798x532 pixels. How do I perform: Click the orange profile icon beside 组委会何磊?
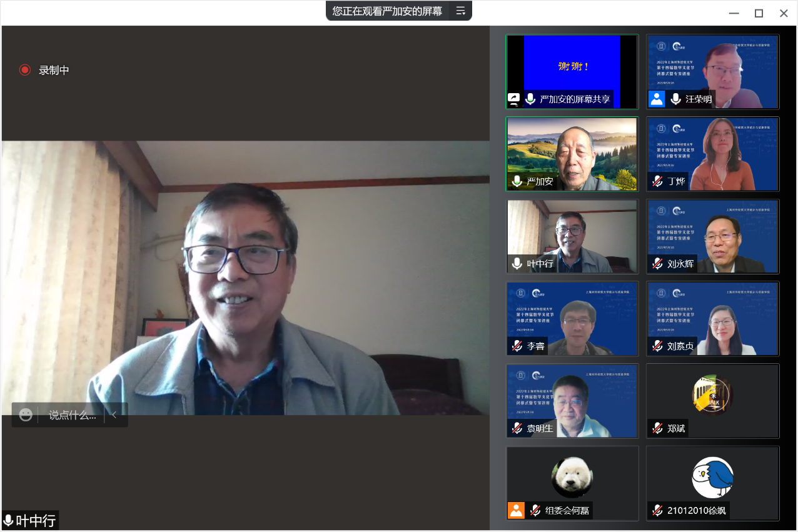click(x=516, y=510)
